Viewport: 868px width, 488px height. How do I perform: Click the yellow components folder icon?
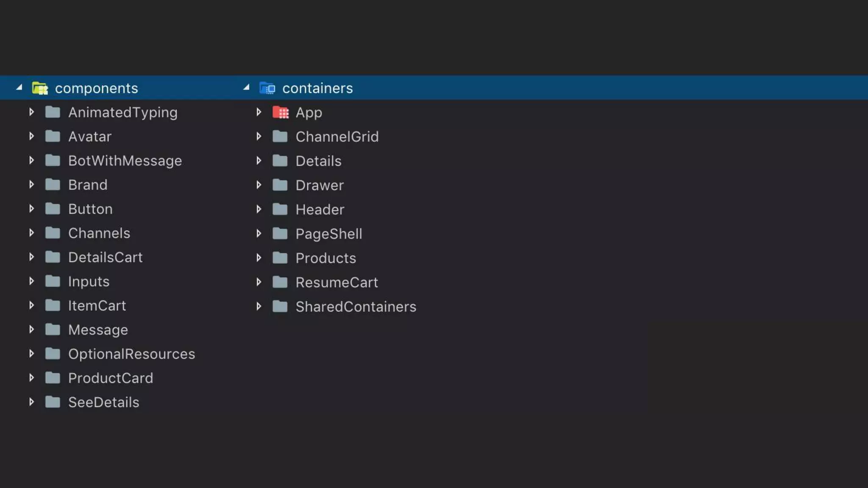[40, 88]
